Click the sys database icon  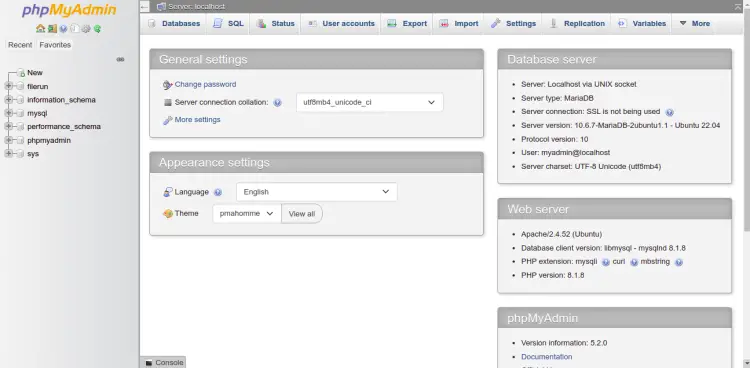tap(20, 154)
